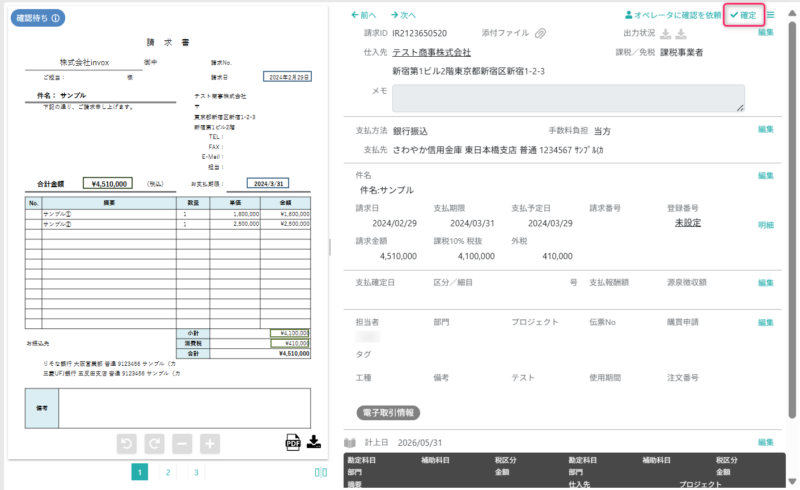Click the 添付ファイル paperclip icon
This screenshot has width=800, height=490.
540,33
